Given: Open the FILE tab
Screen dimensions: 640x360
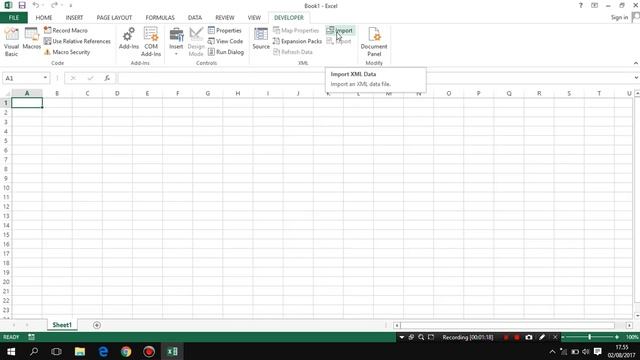Looking at the screenshot, I should tap(14, 18).
